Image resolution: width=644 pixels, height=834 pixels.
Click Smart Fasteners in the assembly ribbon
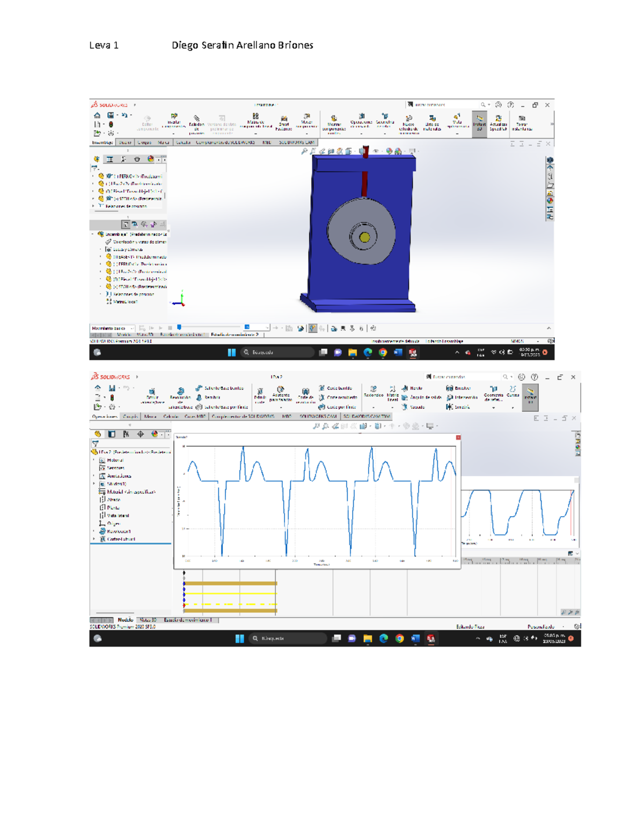pos(284,122)
